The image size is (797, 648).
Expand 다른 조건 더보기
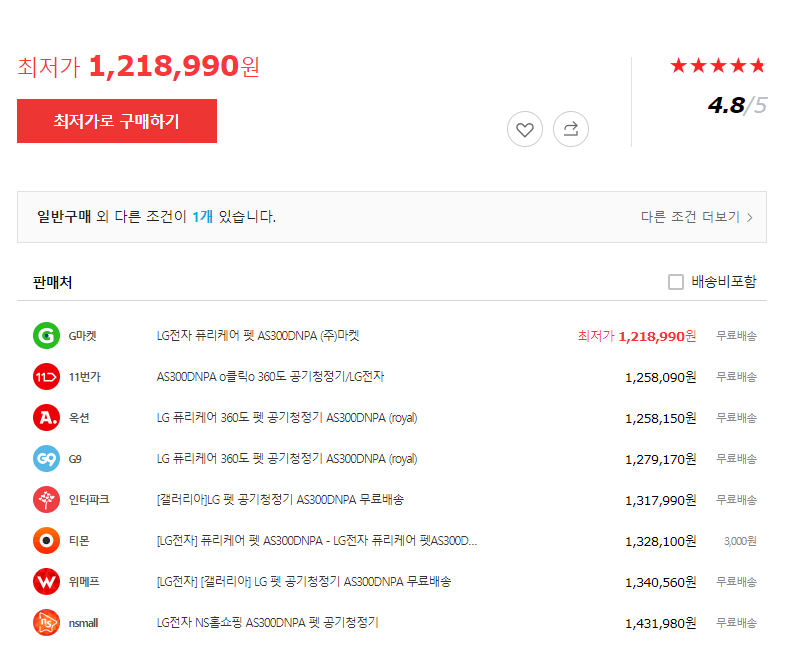[x=696, y=217]
